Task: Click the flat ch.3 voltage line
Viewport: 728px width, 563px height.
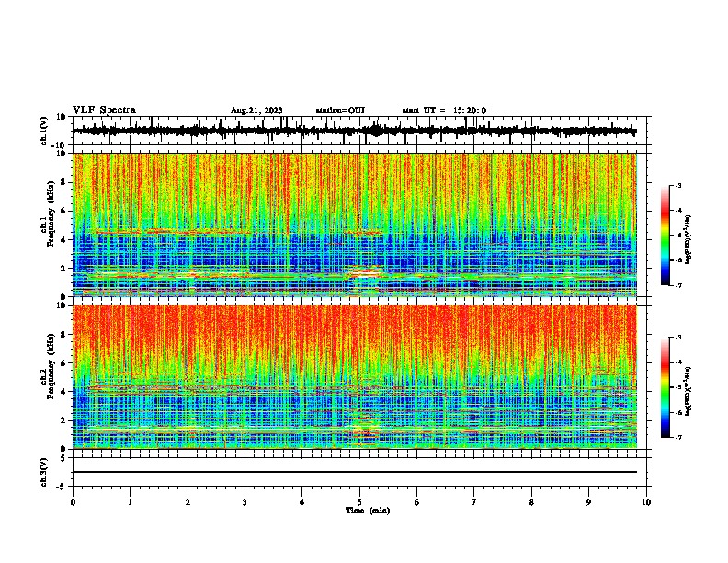Action: click(x=354, y=472)
